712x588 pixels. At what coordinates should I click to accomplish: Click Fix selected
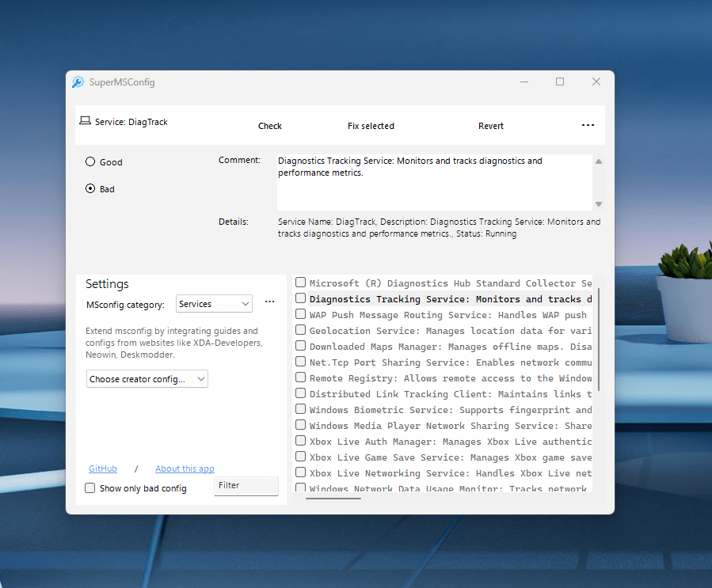pos(371,126)
